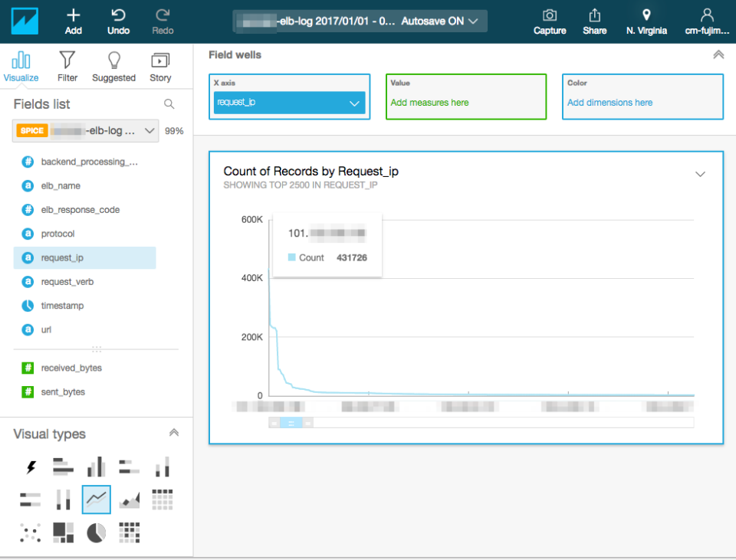Screen dimensions: 736x560
Task: Collapse the Field wells panel
Action: pos(718,54)
